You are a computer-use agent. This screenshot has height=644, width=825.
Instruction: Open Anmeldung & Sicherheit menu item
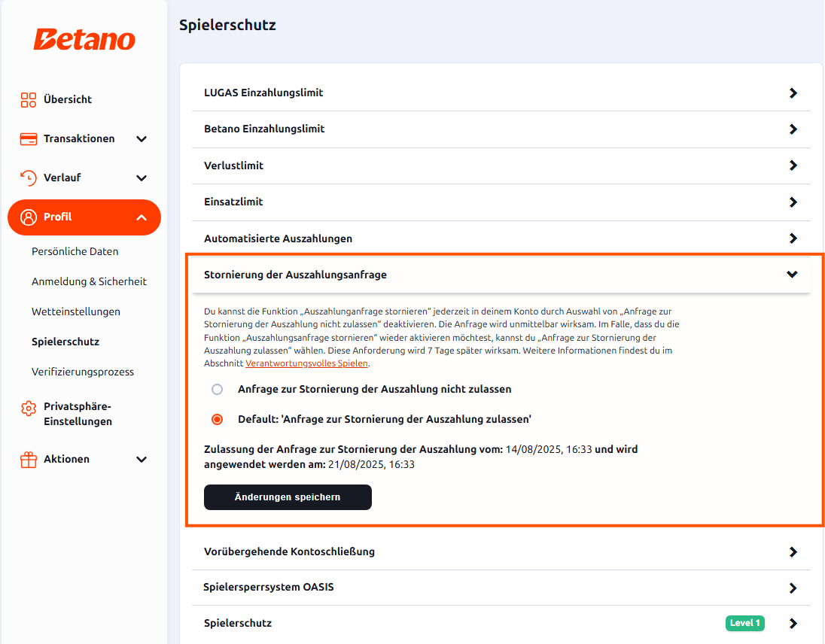tap(89, 281)
